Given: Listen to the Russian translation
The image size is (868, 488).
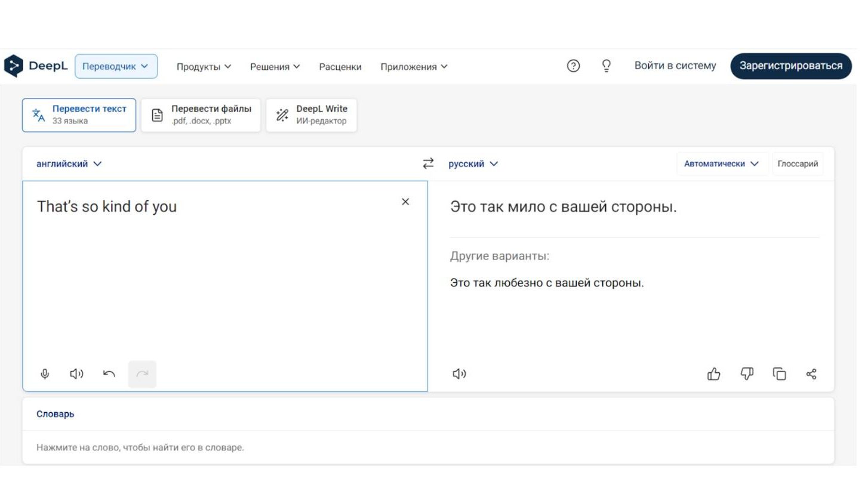Looking at the screenshot, I should 459,374.
